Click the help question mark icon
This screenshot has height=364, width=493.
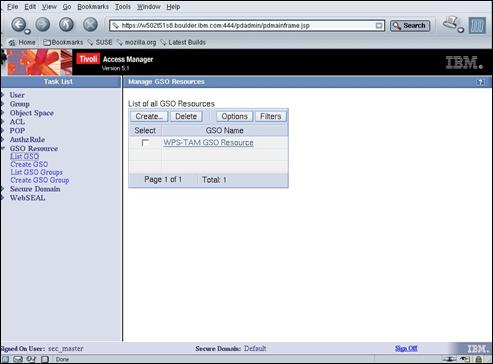pyautogui.click(x=480, y=82)
